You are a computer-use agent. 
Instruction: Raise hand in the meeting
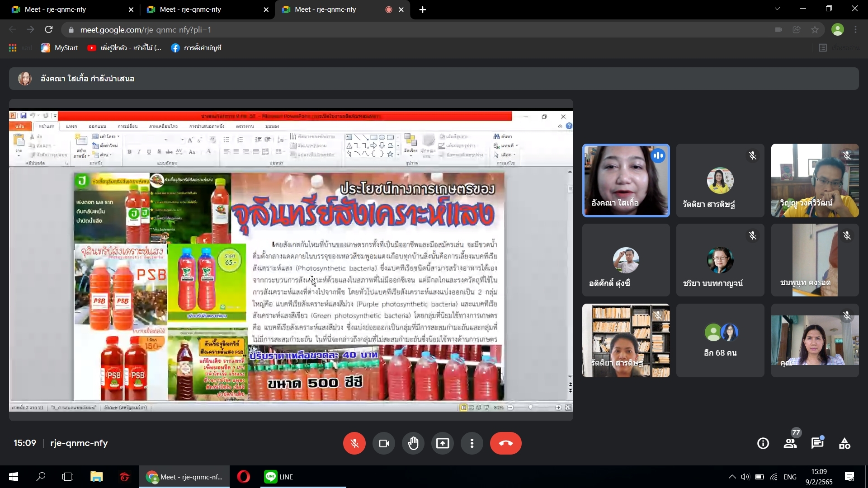pos(413,443)
